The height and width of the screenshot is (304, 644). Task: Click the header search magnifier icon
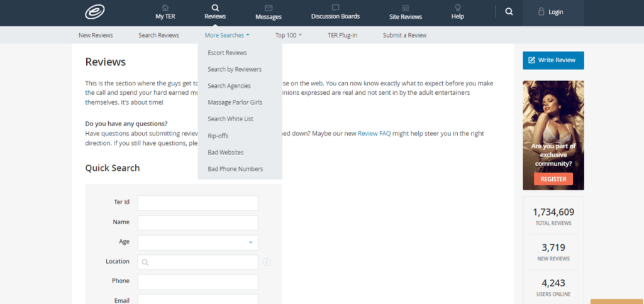509,12
